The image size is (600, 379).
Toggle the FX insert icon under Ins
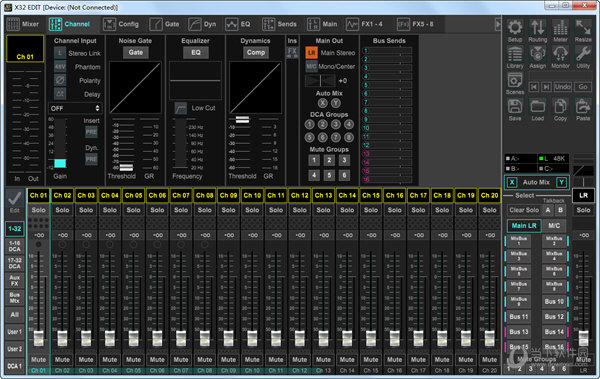pos(292,52)
